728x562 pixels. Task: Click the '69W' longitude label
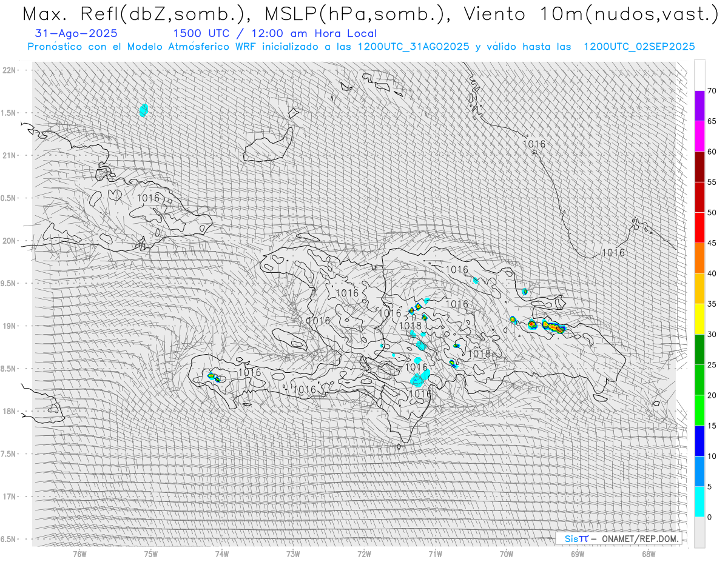(578, 554)
